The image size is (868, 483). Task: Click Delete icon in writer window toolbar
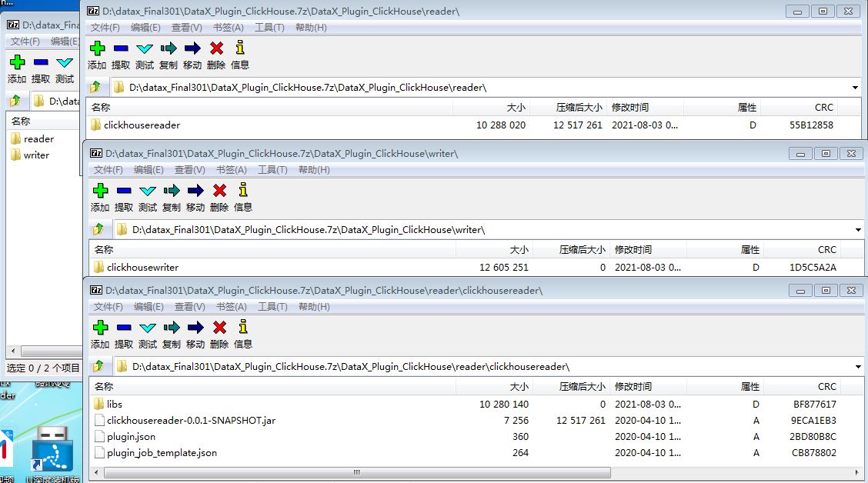coord(220,190)
